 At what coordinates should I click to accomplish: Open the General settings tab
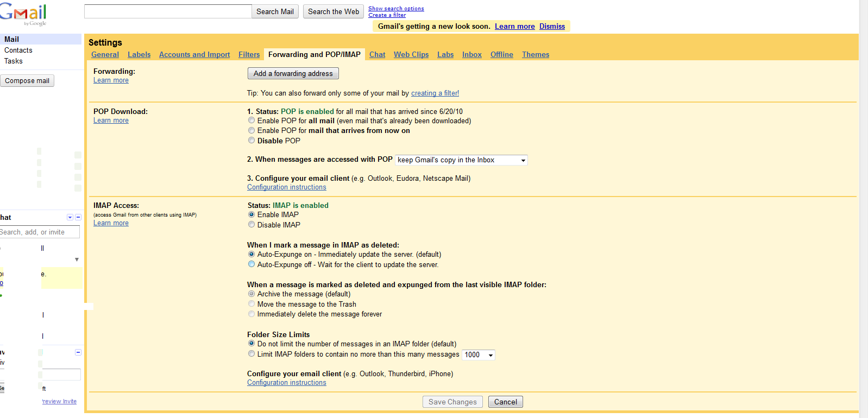pyautogui.click(x=105, y=54)
